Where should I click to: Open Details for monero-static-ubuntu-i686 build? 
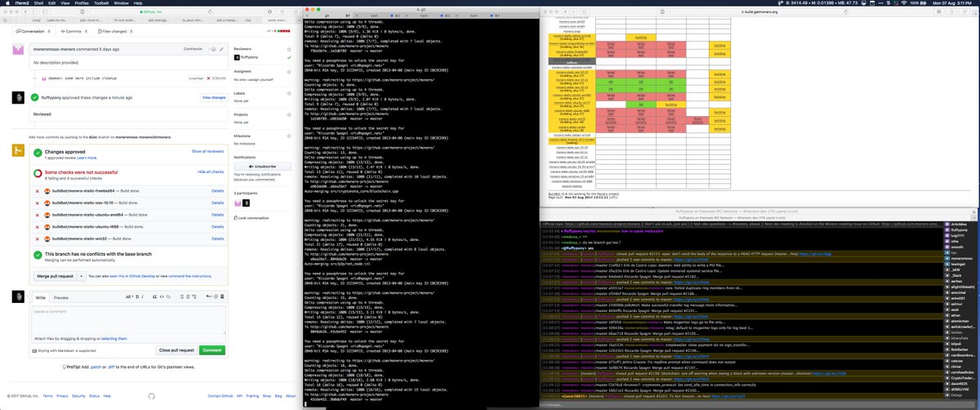217,227
